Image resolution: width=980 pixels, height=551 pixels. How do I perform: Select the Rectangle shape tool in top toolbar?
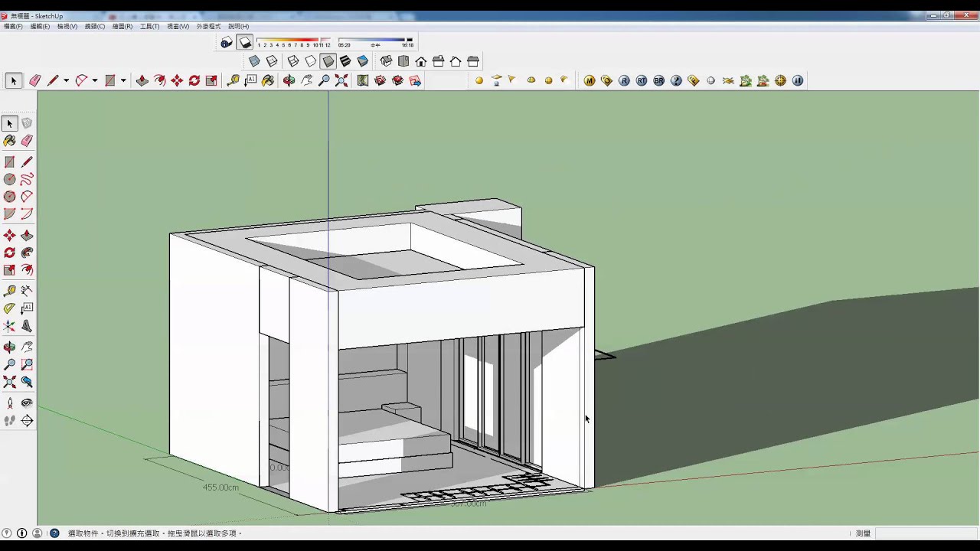110,80
